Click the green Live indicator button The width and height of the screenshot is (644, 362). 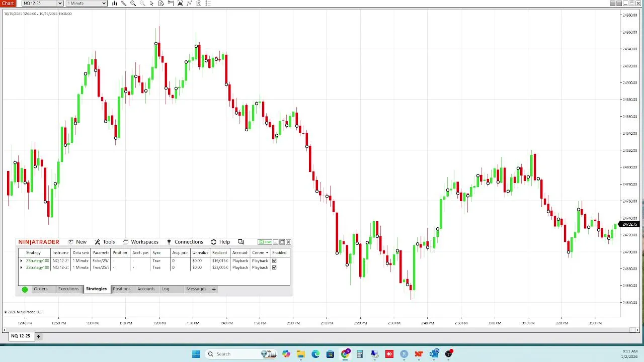[x=265, y=242]
